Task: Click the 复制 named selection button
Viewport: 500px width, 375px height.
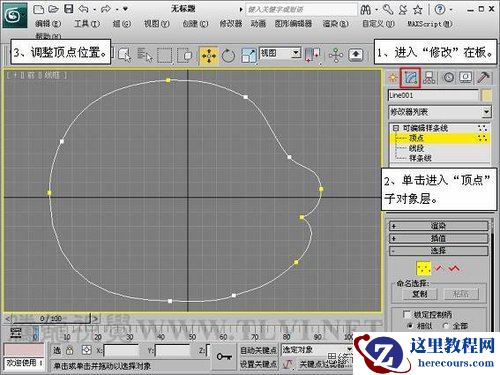Action: [420, 294]
